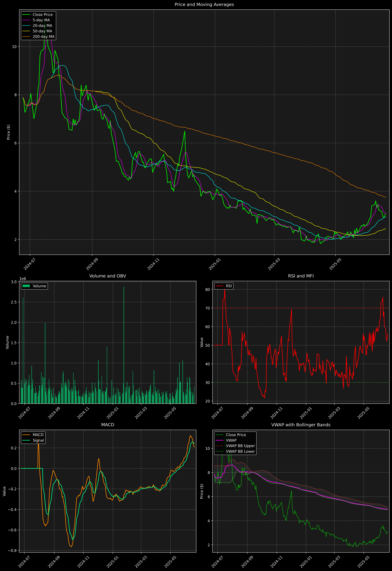Click the 'Price and Moving Averages' chart title
This screenshot has height=571, width=392.
pyautogui.click(x=204, y=4)
